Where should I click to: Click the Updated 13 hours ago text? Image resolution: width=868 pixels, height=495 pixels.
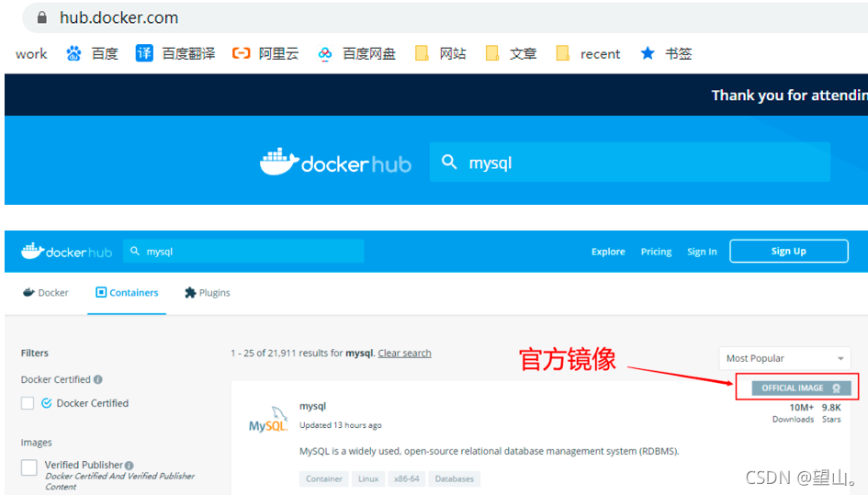click(341, 425)
